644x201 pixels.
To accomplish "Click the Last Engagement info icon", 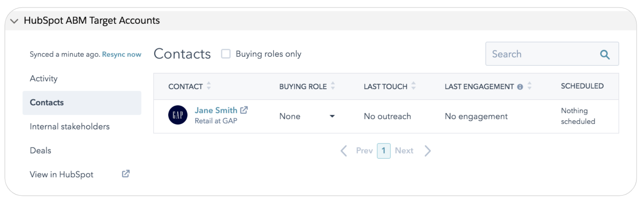I will pyautogui.click(x=520, y=87).
